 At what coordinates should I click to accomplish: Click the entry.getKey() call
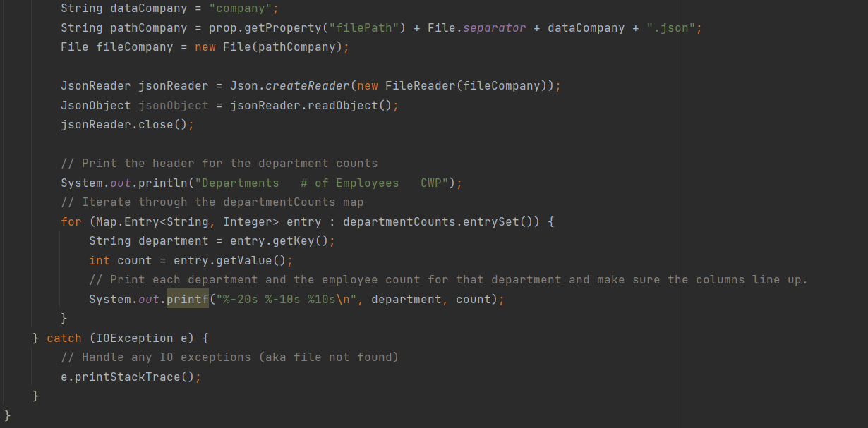[279, 241]
